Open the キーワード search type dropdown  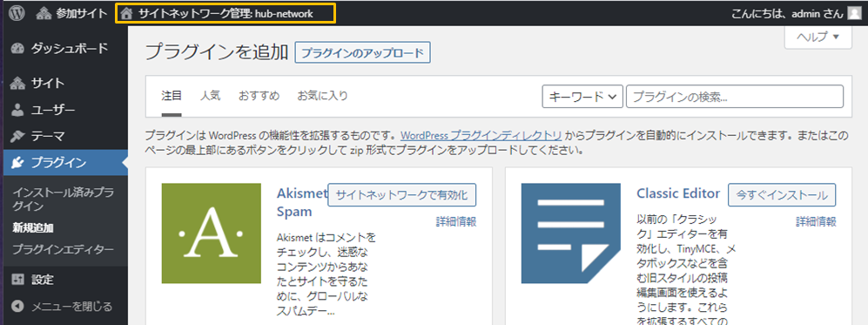pyautogui.click(x=582, y=97)
